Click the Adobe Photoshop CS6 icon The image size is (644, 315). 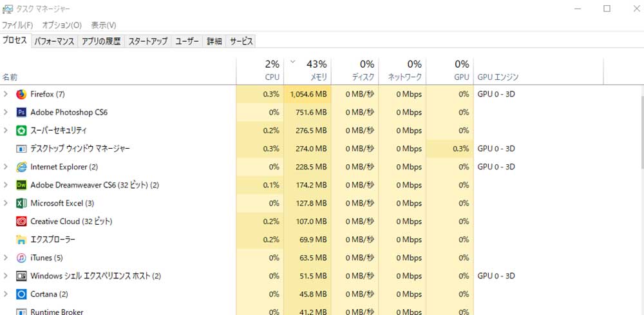pos(21,113)
